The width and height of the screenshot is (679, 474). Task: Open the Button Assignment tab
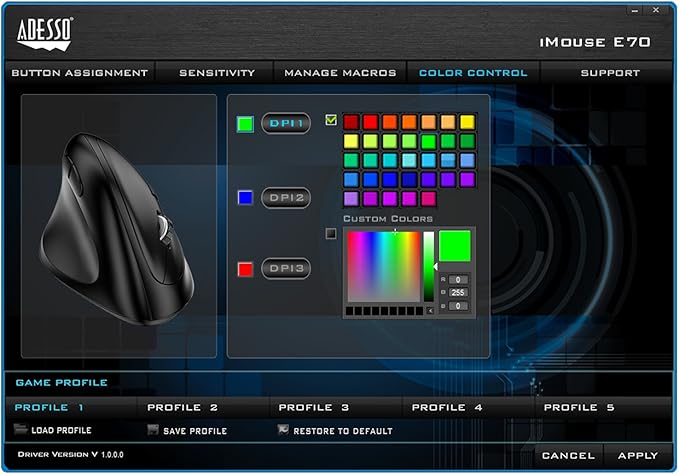click(80, 73)
